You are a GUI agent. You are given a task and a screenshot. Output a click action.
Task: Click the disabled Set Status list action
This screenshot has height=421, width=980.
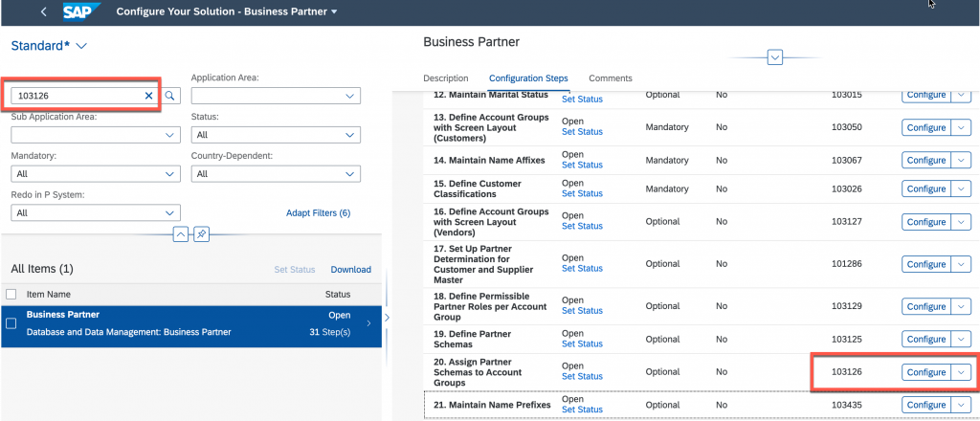click(x=295, y=270)
